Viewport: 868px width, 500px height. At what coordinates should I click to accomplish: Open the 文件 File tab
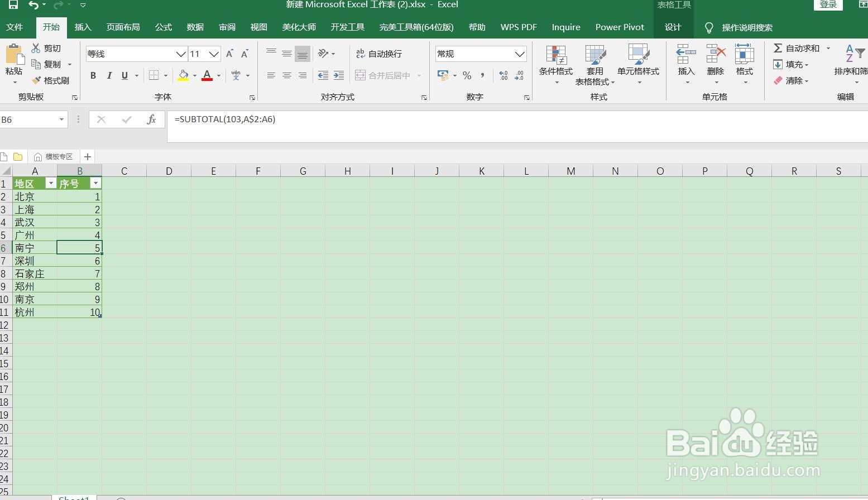pos(15,27)
